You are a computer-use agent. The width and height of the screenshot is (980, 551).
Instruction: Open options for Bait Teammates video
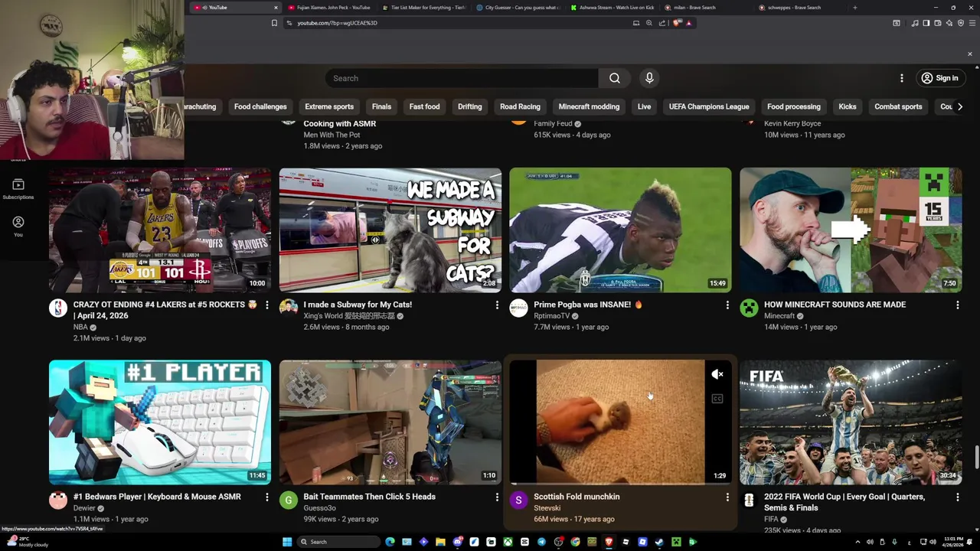click(497, 497)
